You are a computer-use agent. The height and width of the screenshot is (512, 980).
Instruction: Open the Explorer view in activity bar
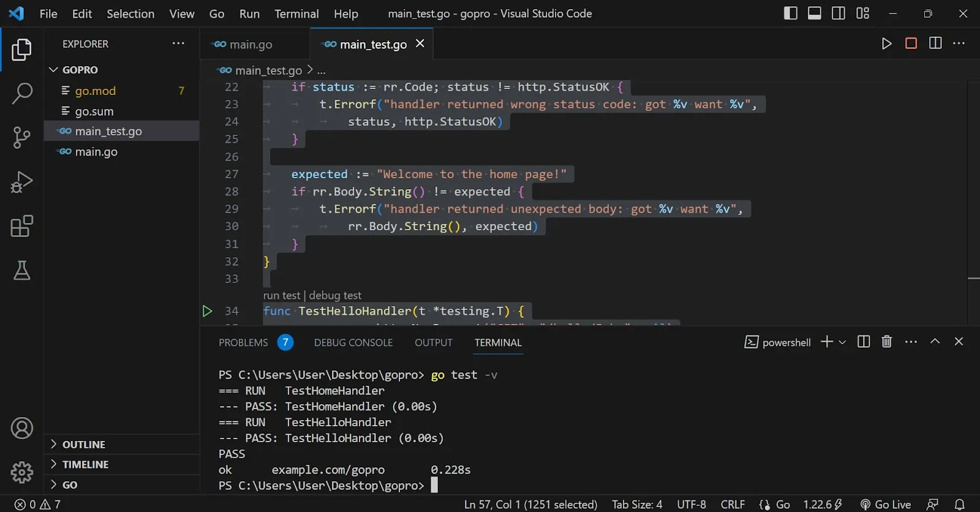[x=22, y=50]
